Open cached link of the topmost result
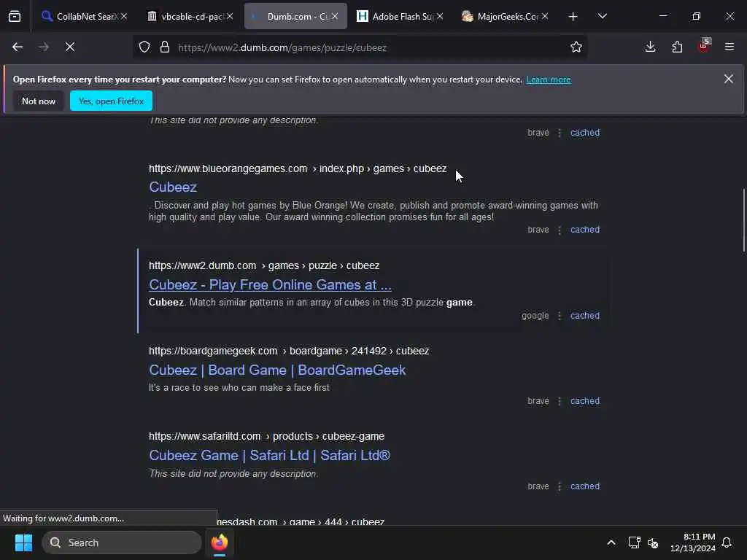Viewport: 747px width, 560px height. click(x=585, y=133)
